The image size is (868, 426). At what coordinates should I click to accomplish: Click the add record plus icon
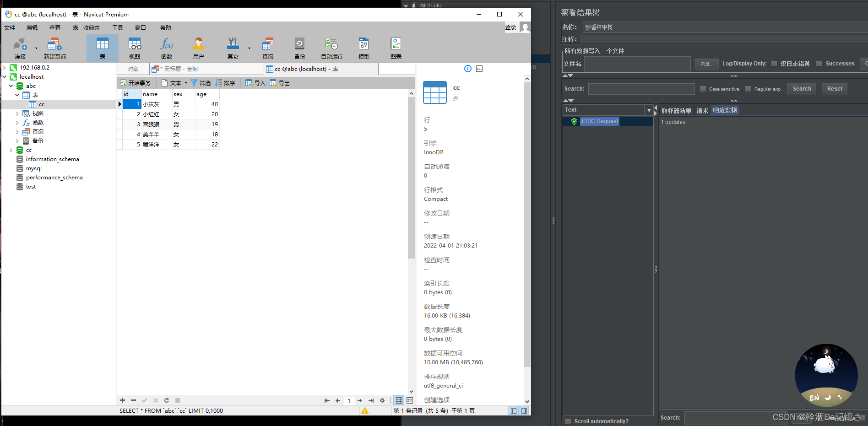(122, 400)
